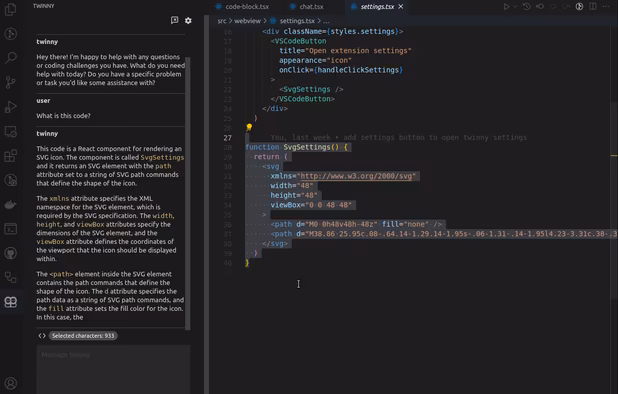Screen dimensions: 618x394
Task: Open twinny settings with the gear icon
Action: pyautogui.click(x=188, y=20)
